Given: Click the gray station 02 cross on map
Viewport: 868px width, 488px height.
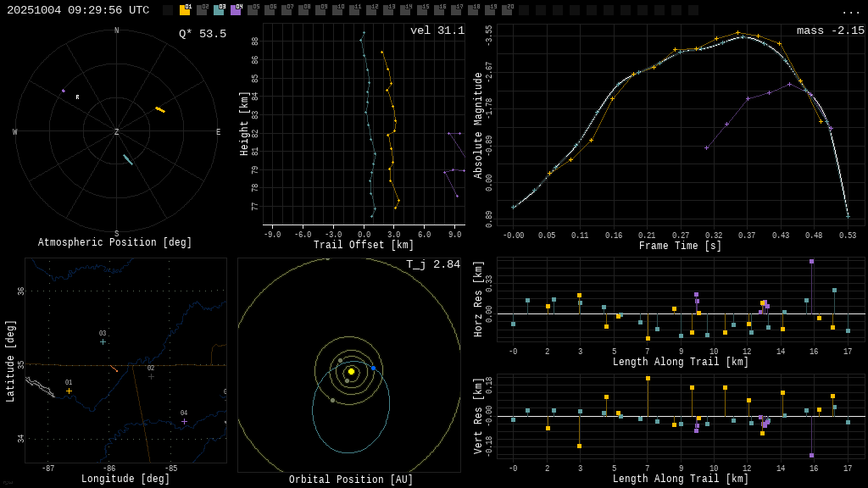Looking at the screenshot, I should (151, 376).
